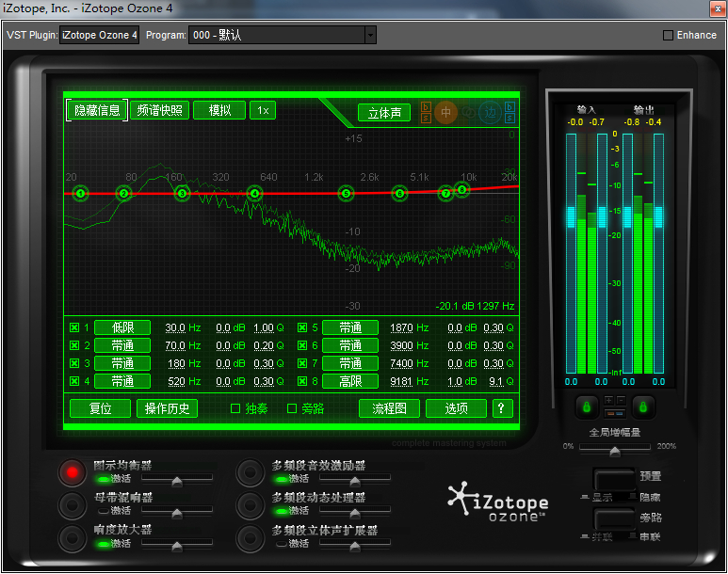728x574 pixels.
Task: Toggle the Enhance checkbox
Action: (x=669, y=35)
